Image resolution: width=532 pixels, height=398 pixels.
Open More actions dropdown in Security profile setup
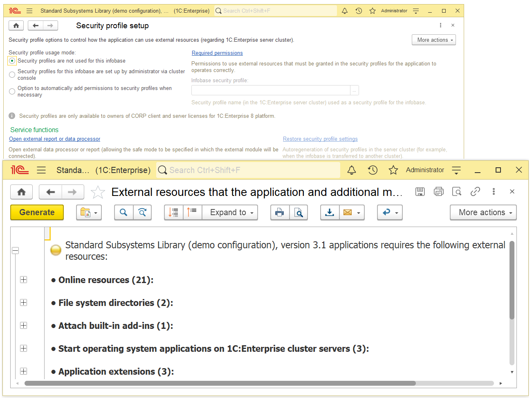tap(433, 40)
